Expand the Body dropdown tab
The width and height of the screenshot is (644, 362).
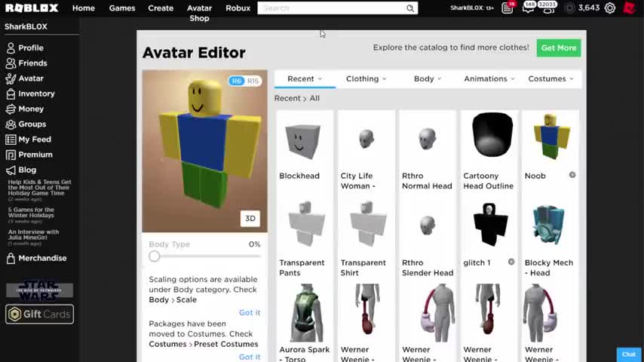[428, 79]
